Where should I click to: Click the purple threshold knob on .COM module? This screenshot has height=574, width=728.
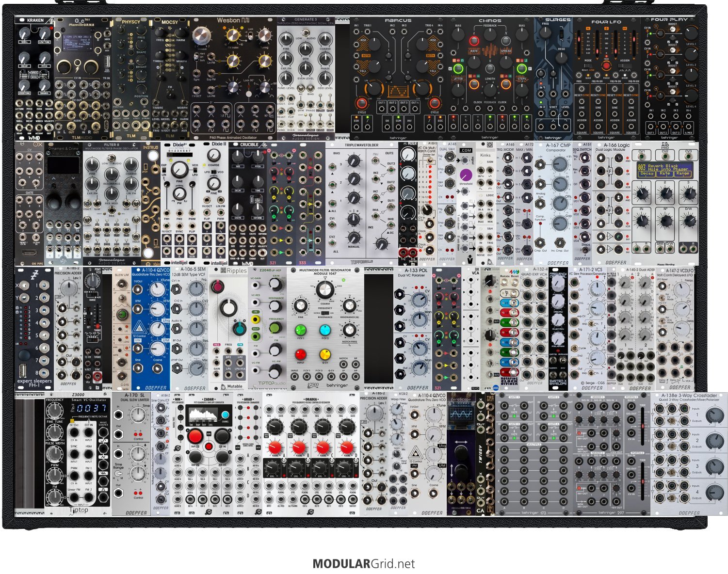(x=466, y=175)
